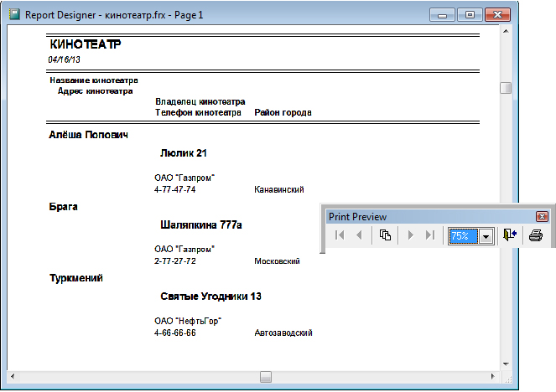Viewport: 556px width, 392px height.
Task: Click header Владелец кинотеатра
Action: tap(200, 101)
